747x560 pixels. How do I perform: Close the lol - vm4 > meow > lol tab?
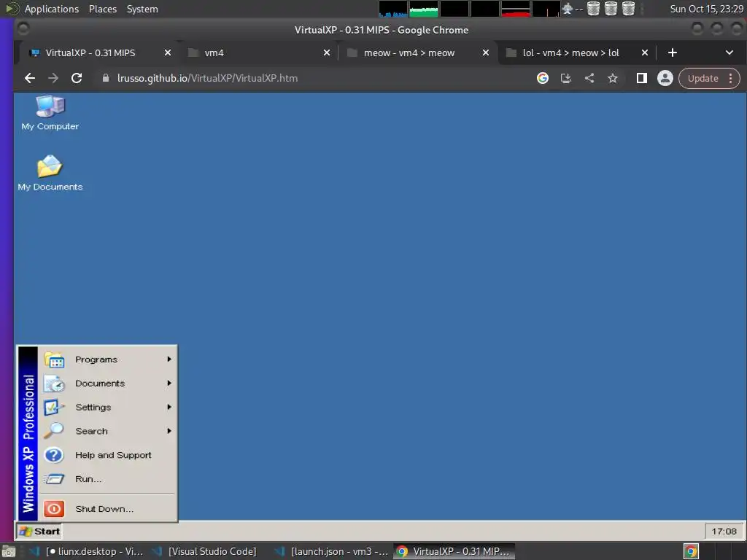[x=645, y=52]
